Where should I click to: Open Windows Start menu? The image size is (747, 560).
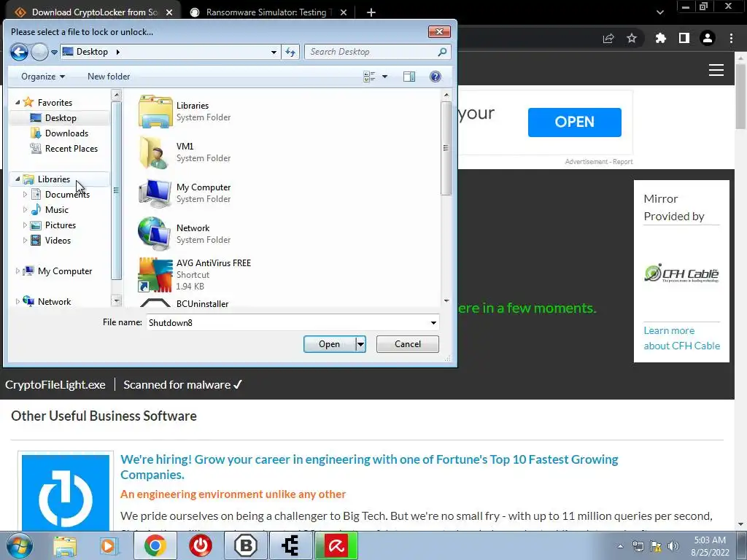[x=19, y=545]
